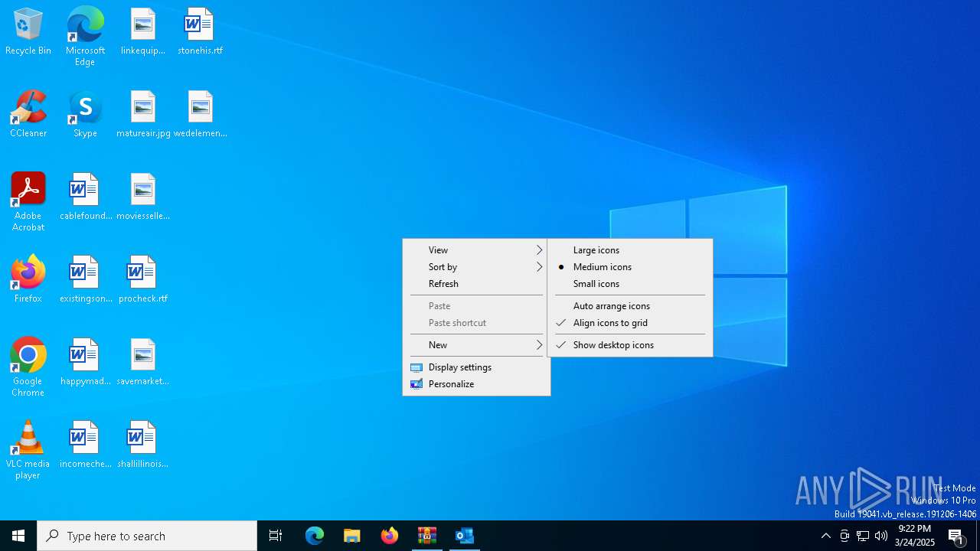
Task: Expand the New submenu
Action: click(476, 345)
